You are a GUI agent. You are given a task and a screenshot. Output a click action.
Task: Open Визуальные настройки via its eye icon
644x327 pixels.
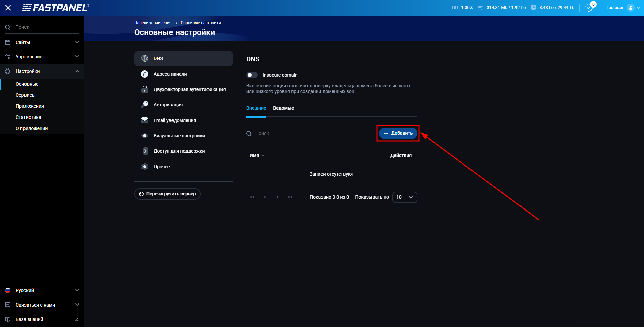pos(145,135)
